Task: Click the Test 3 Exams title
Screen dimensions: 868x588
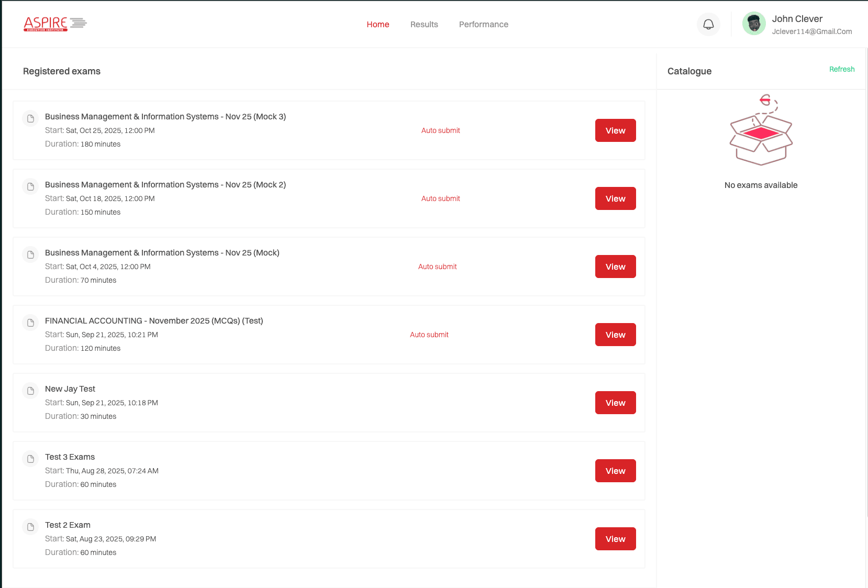Action: 70,457
